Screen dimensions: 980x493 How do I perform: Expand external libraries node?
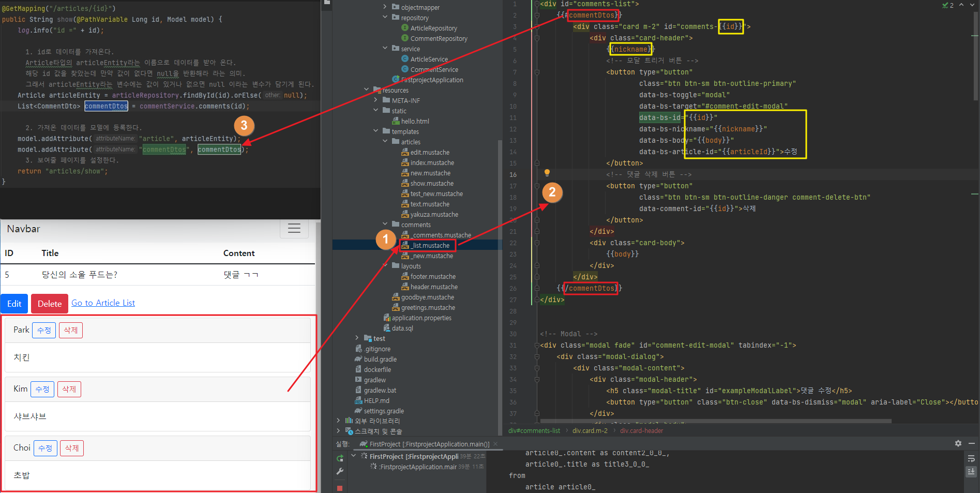[x=338, y=421]
